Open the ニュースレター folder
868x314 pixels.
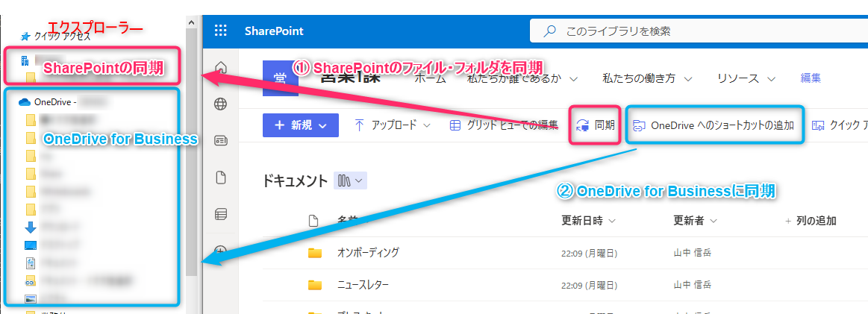pyautogui.click(x=363, y=285)
